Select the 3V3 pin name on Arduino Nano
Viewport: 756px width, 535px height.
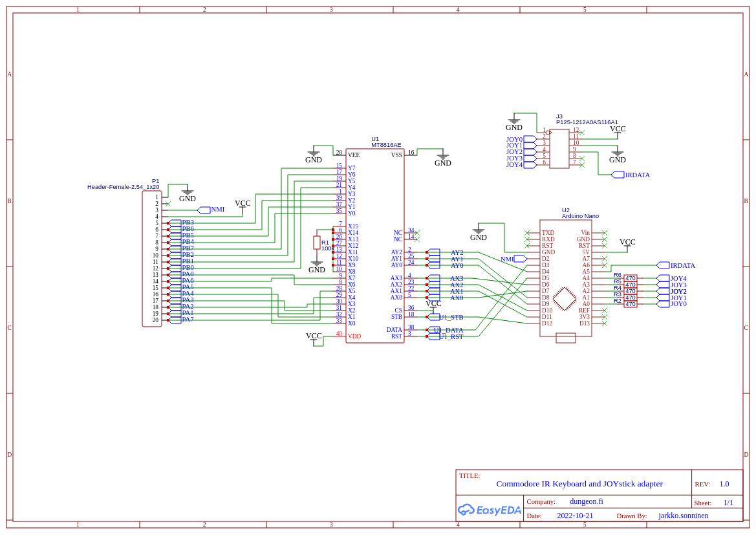585,317
